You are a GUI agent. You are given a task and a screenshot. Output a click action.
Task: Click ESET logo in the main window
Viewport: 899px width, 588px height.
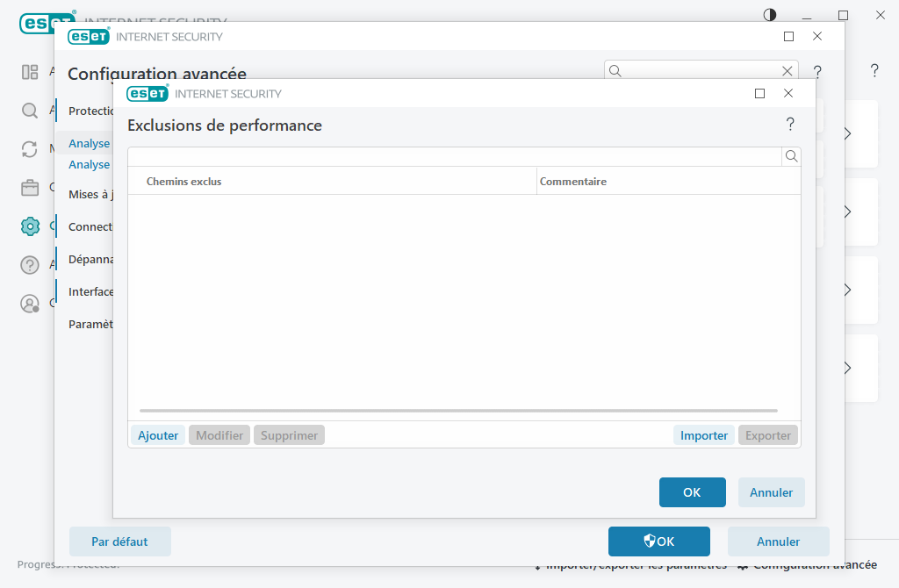coord(37,23)
